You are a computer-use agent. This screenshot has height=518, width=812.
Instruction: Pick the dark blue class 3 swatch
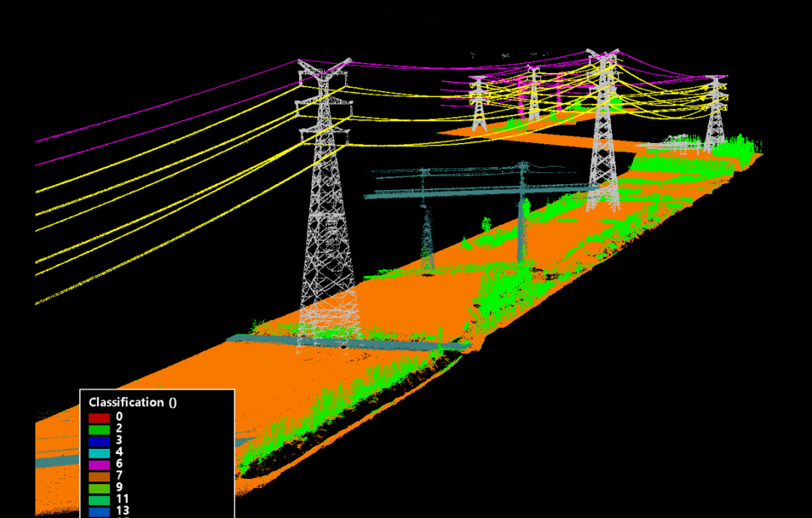[x=99, y=441]
